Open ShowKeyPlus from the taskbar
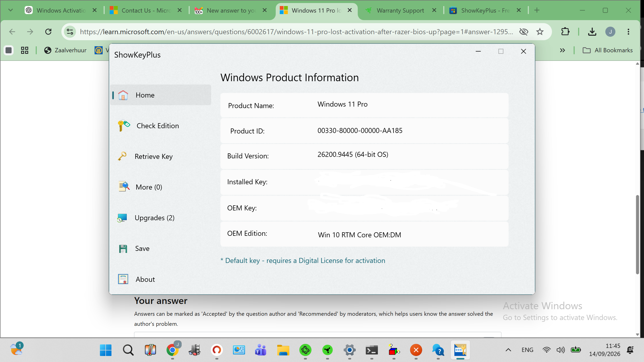Viewport: 644px width, 362px height. (x=460, y=350)
